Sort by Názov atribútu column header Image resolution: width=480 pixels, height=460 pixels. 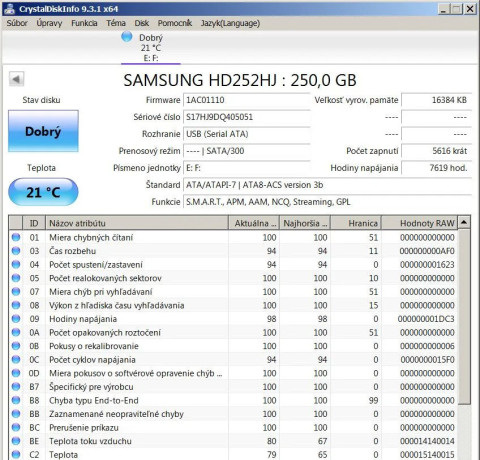137,223
